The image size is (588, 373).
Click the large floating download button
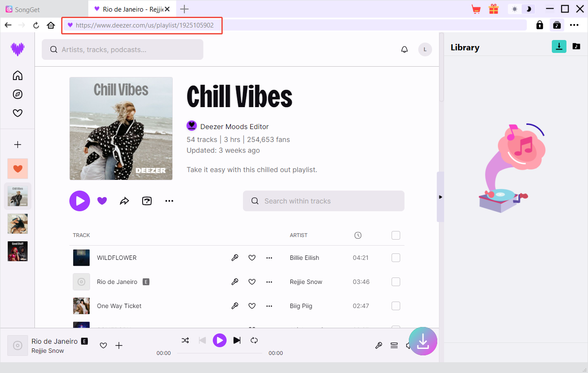[423, 341]
